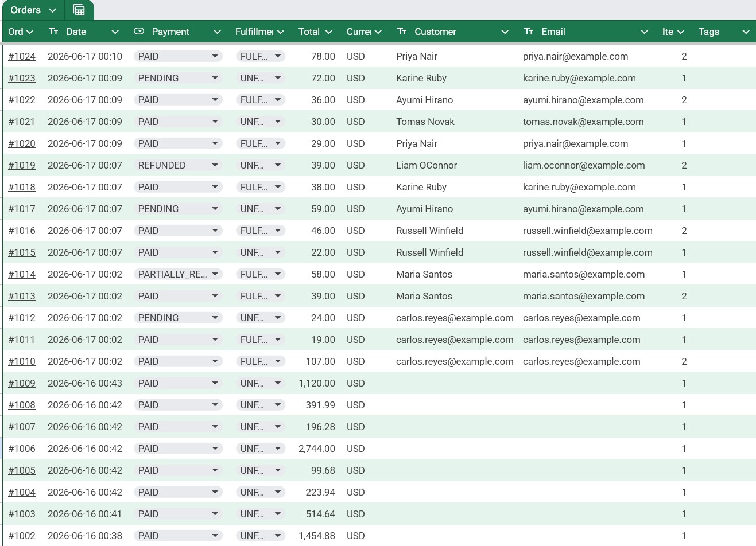Viewport: 756px width, 546px height.
Task: Open the Currency column filter arrow
Action: (378, 32)
